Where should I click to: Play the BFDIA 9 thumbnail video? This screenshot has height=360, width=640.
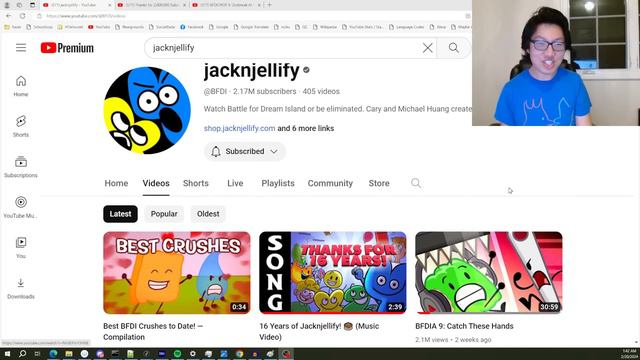(489, 273)
